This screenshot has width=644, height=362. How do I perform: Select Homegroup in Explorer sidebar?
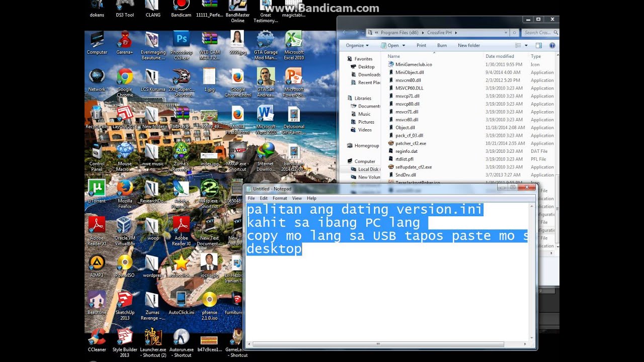point(366,146)
